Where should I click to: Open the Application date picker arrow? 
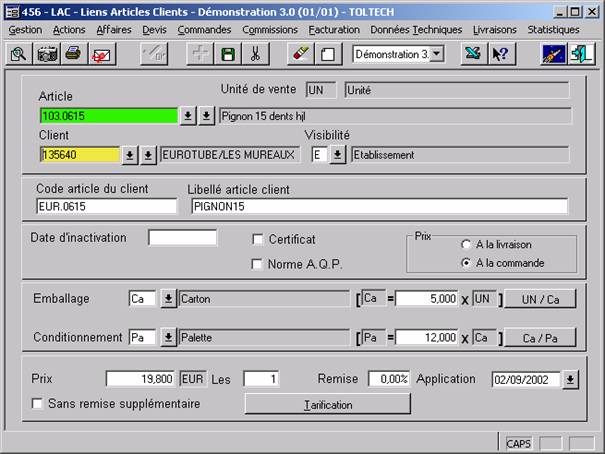[570, 380]
